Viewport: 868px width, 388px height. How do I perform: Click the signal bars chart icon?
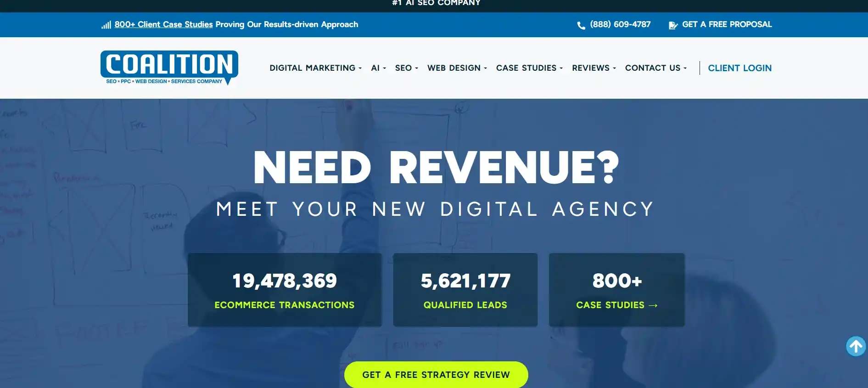[106, 25]
